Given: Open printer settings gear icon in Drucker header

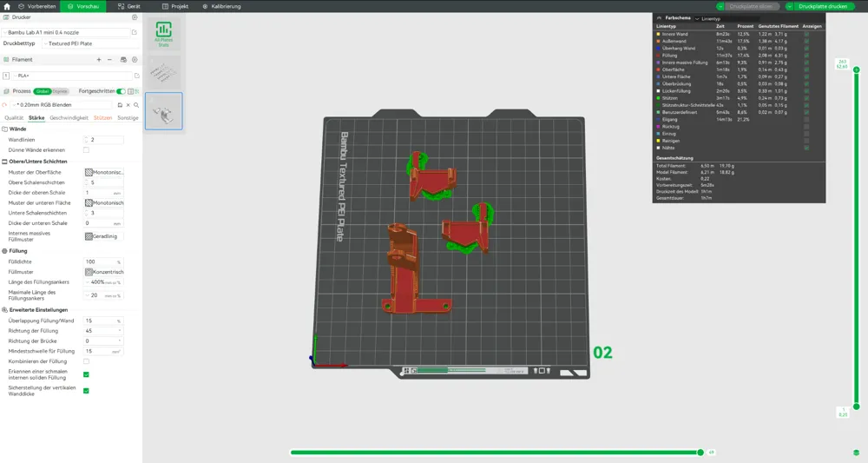Looking at the screenshot, I should (x=135, y=17).
